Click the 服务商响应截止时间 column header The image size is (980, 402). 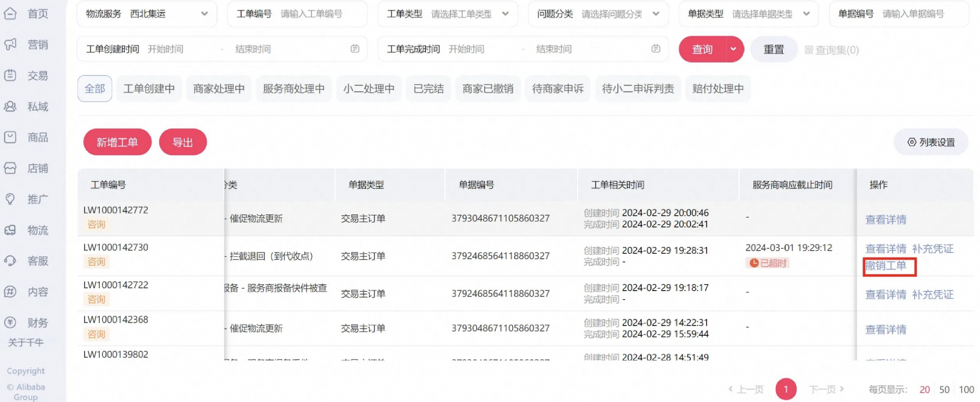point(792,185)
